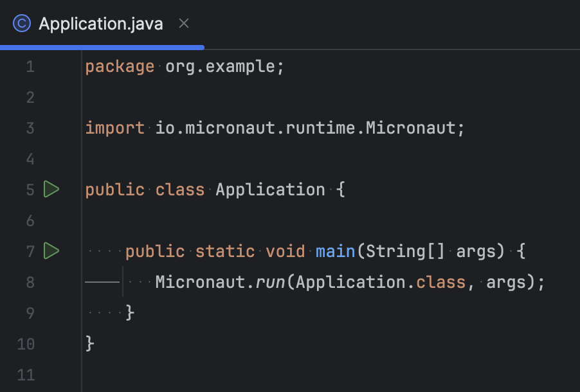Click the Java class icon on the Application.java tab
Screen dimensions: 580x392
point(20,23)
